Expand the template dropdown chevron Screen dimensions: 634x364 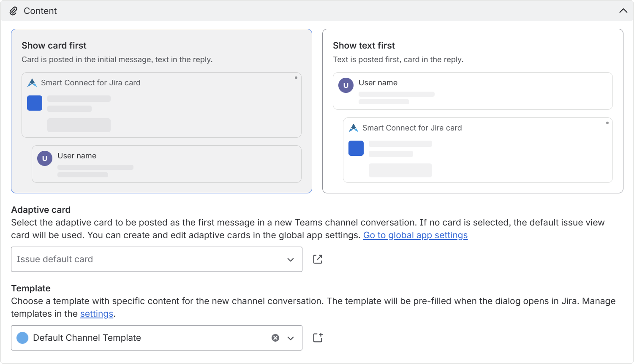tap(291, 338)
